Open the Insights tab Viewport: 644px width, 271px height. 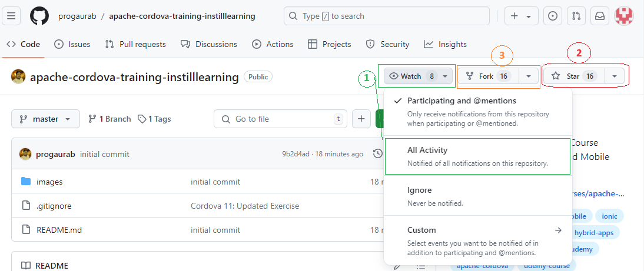(445, 44)
